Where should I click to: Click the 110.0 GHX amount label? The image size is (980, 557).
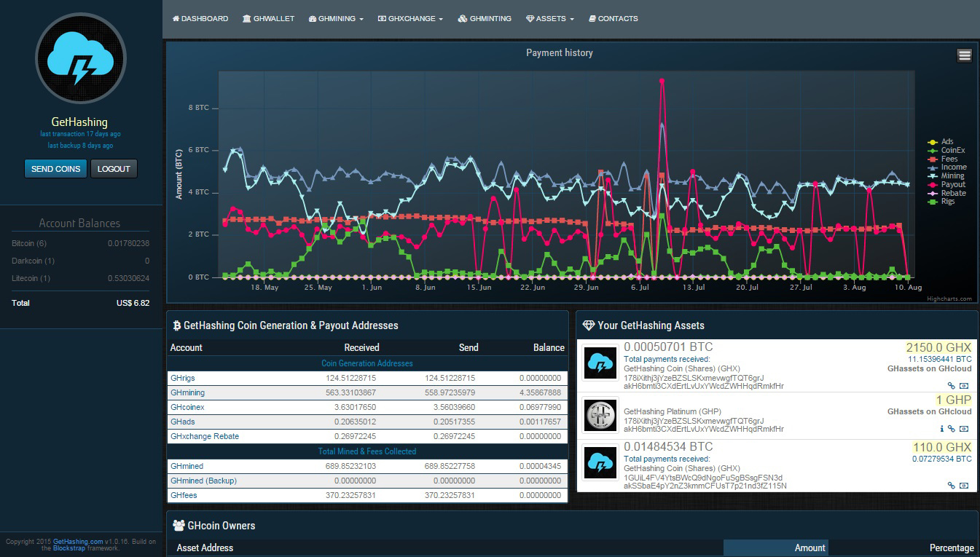coord(942,447)
